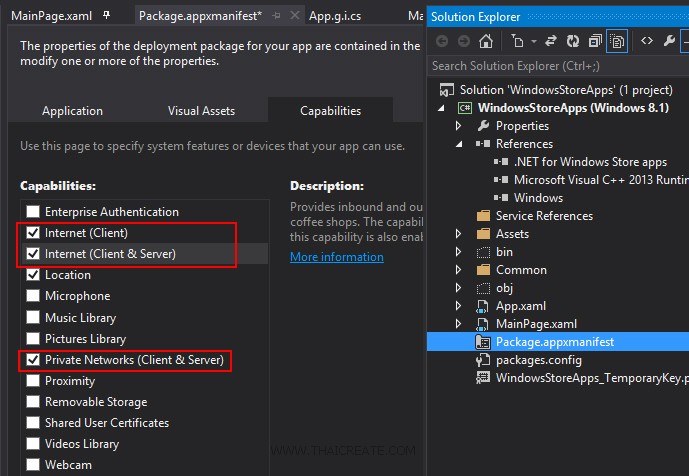Switch to the Visual Assets tab
689x476 pixels.
201,111
